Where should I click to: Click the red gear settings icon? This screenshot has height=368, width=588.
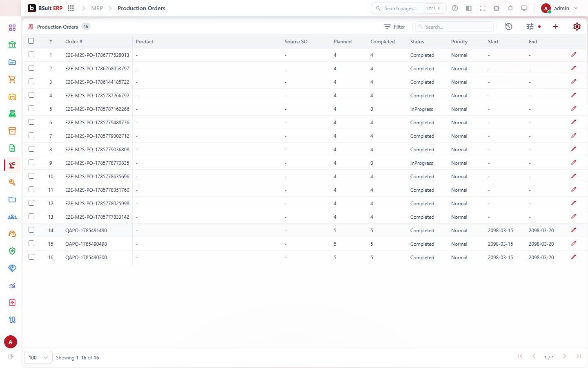[x=577, y=27]
